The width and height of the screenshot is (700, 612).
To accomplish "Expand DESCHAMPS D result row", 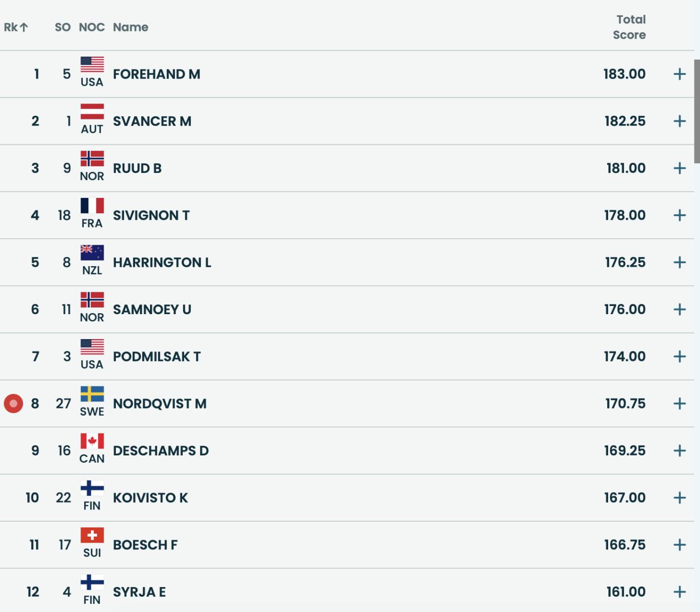I will click(679, 451).
